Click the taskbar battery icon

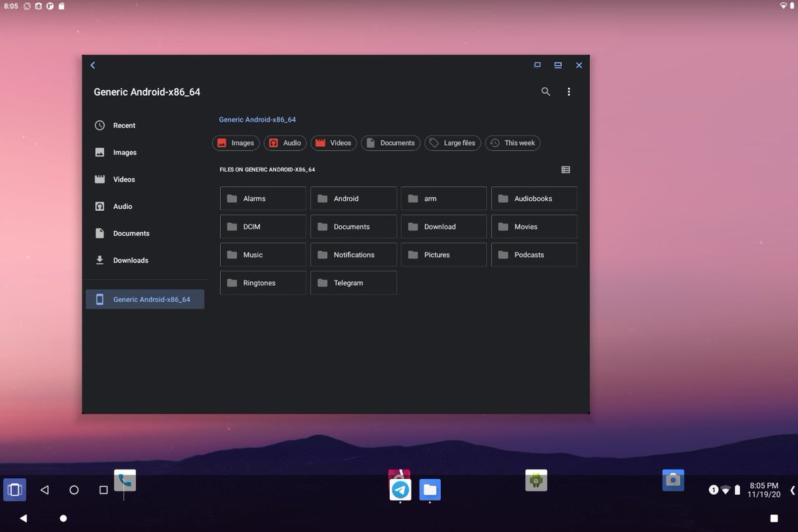coord(737,490)
